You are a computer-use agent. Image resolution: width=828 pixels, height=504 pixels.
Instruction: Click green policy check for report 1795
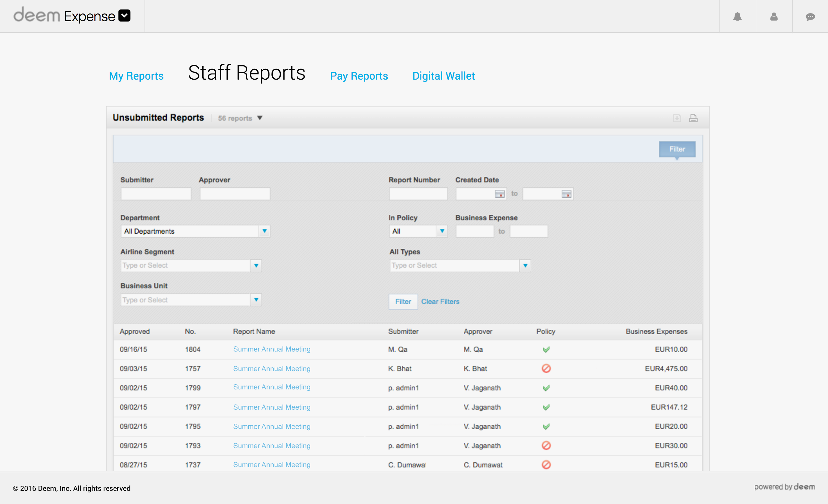tap(546, 426)
